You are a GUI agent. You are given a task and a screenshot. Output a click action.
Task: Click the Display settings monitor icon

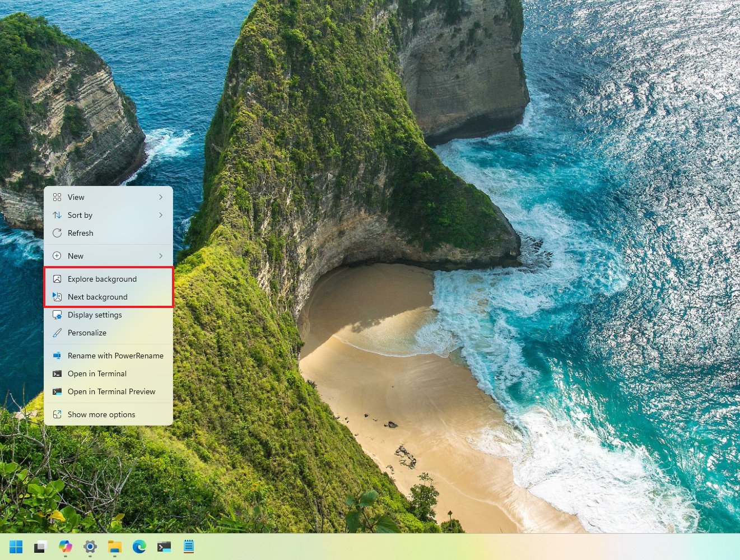coord(58,315)
